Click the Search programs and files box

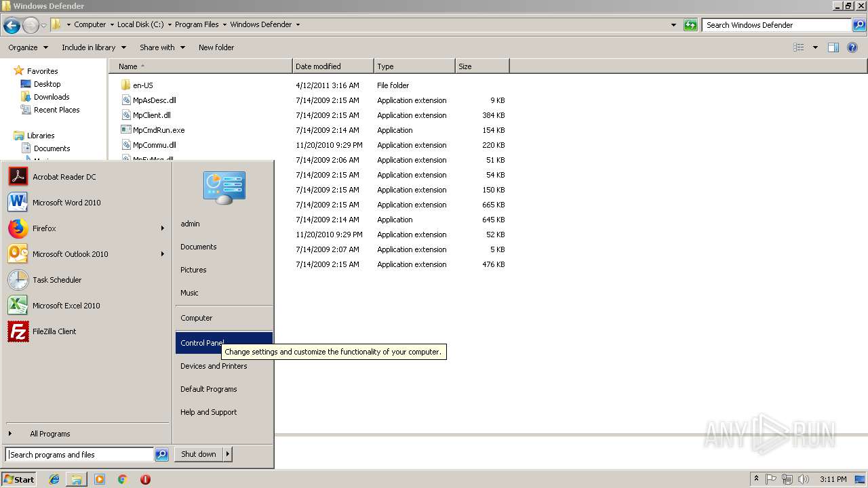point(79,455)
